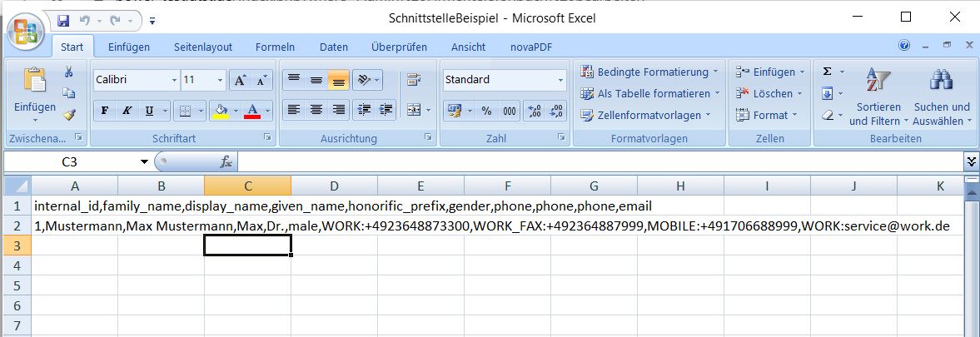Image resolution: width=980 pixels, height=337 pixels.
Task: Switch to Seitenlayout ribbon tab
Action: 203,47
